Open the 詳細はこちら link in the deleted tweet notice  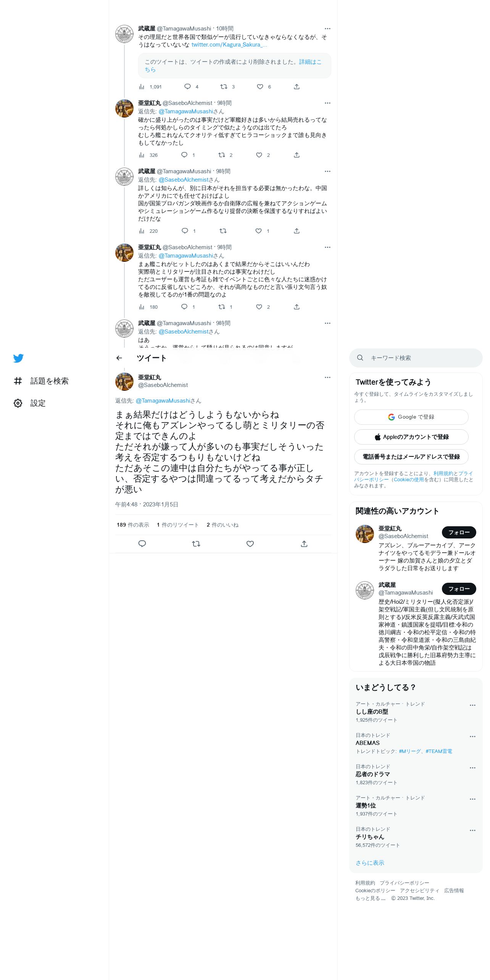[233, 66]
